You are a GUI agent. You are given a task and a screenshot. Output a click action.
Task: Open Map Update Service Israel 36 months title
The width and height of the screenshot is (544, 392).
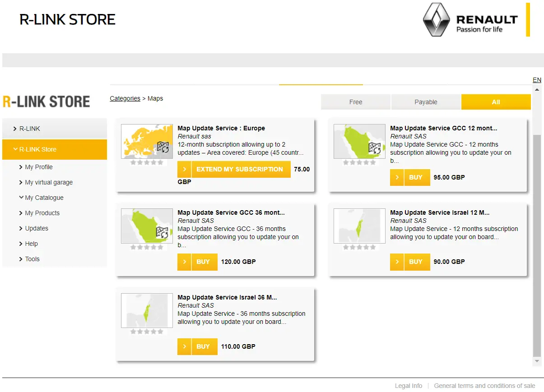[227, 297]
